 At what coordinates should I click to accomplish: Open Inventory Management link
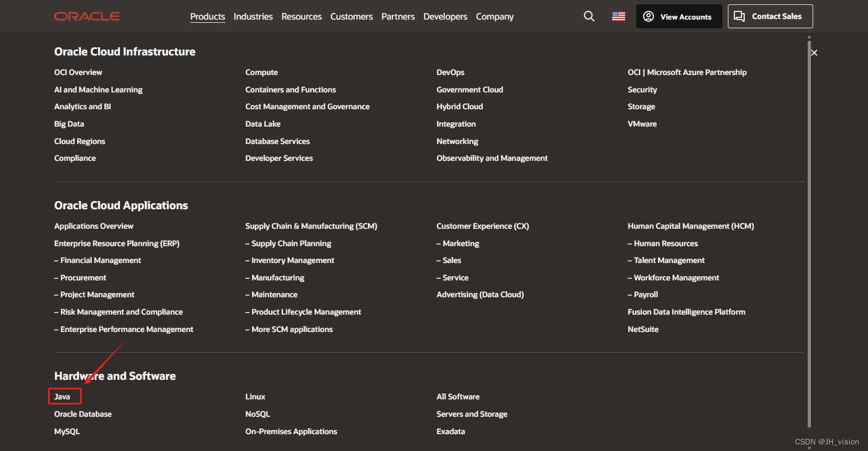[x=290, y=260]
